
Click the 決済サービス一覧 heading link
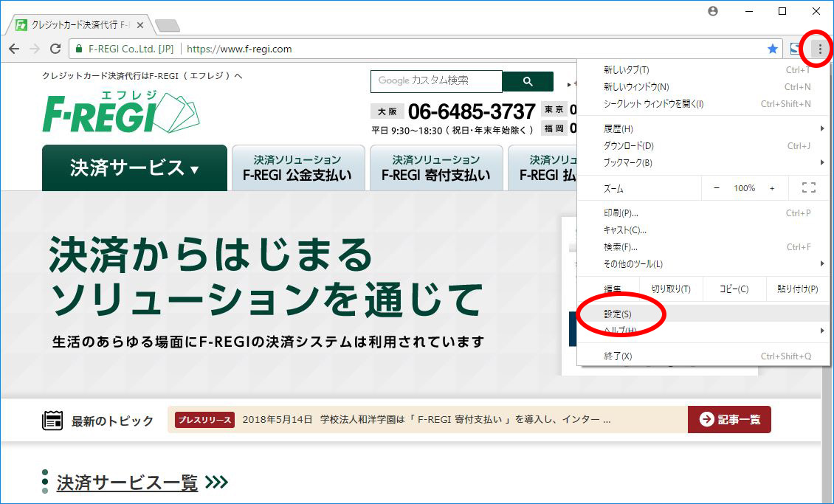[x=128, y=483]
